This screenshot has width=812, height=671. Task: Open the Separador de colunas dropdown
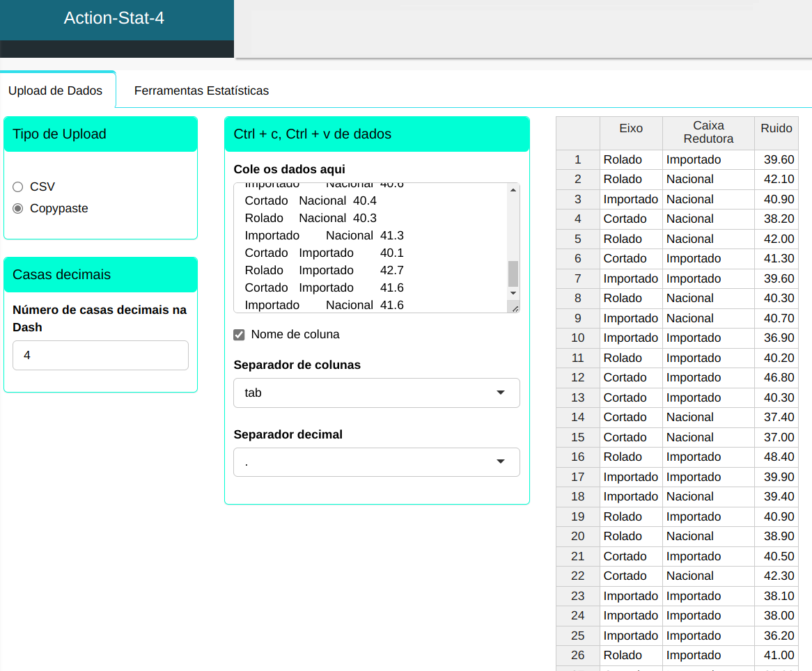(376, 393)
